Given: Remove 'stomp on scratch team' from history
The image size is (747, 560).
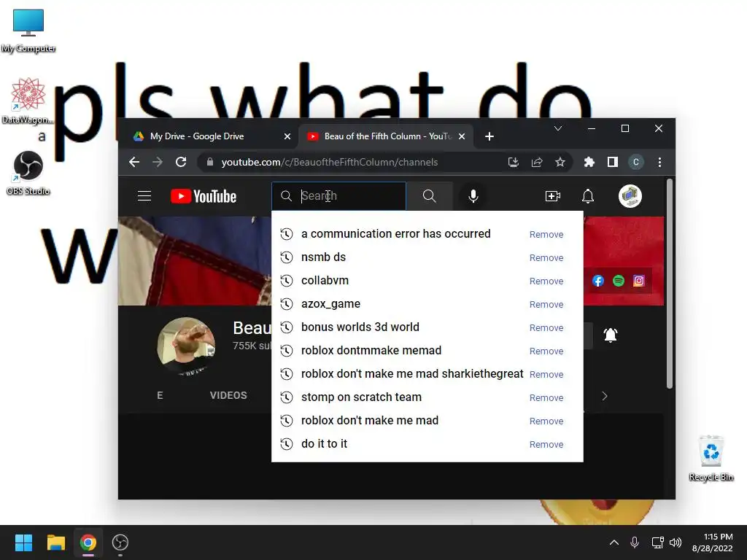Looking at the screenshot, I should coord(546,397).
